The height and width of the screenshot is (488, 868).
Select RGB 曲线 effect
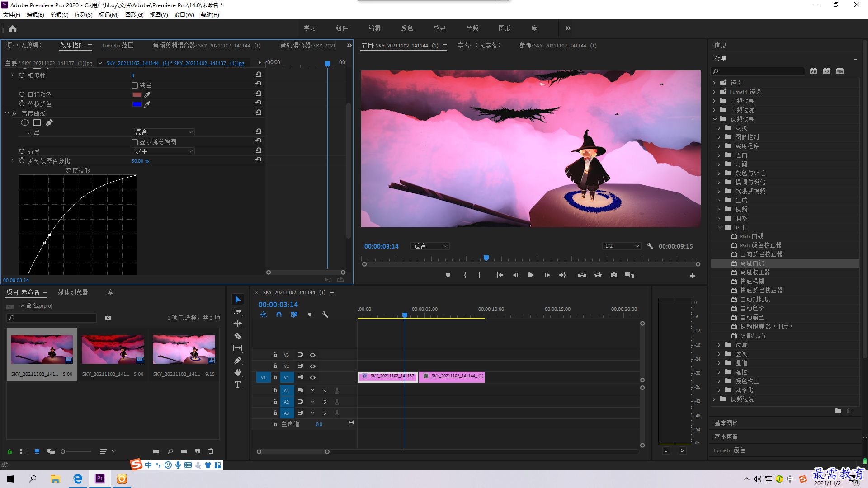point(751,236)
